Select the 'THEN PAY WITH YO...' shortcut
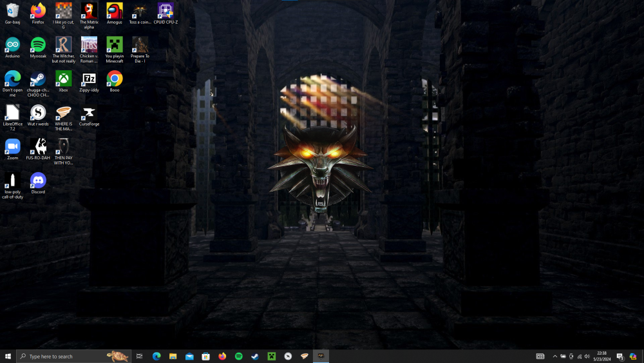 [63, 152]
